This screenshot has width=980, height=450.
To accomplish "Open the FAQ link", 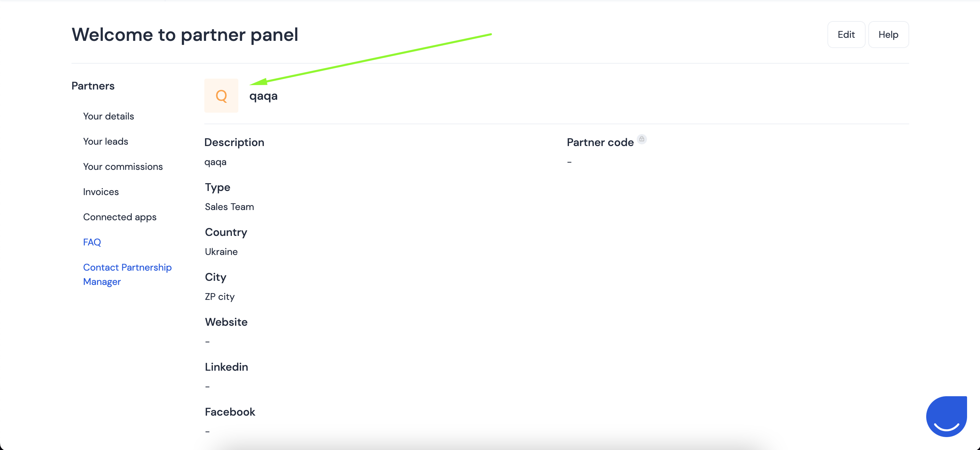I will [x=92, y=242].
